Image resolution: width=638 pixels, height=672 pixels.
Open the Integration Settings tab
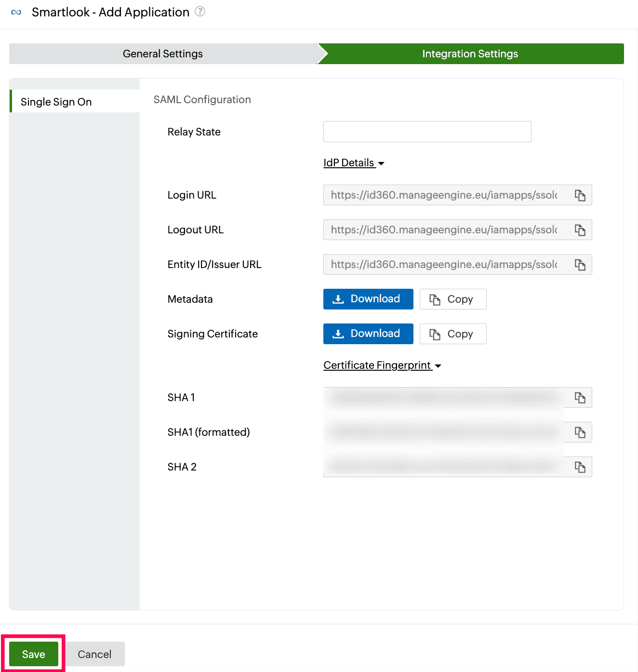click(x=470, y=54)
